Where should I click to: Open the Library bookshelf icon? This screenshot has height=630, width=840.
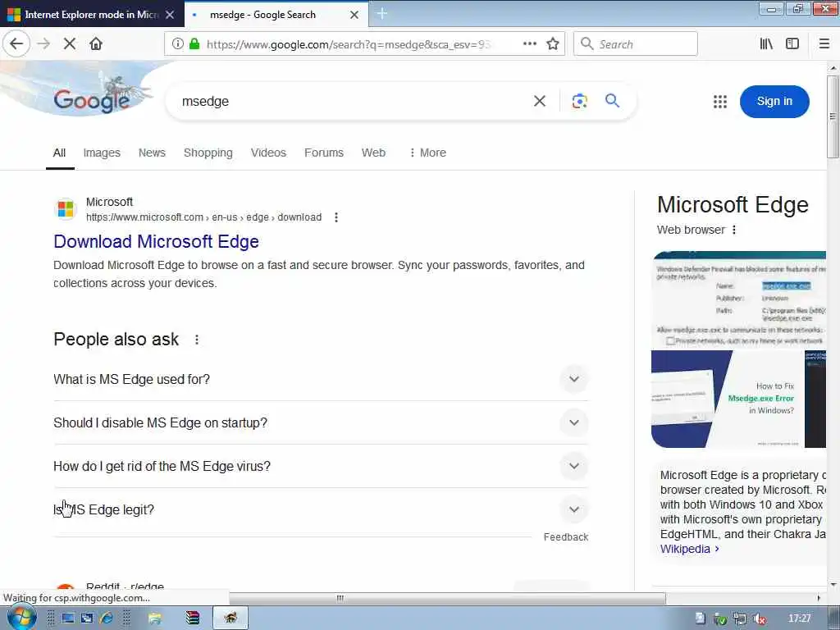[x=766, y=44]
